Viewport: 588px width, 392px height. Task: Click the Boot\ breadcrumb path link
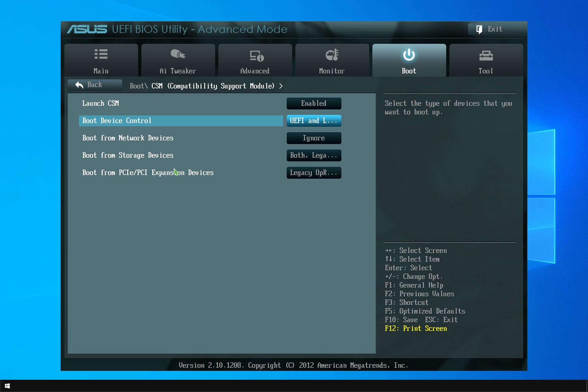138,86
